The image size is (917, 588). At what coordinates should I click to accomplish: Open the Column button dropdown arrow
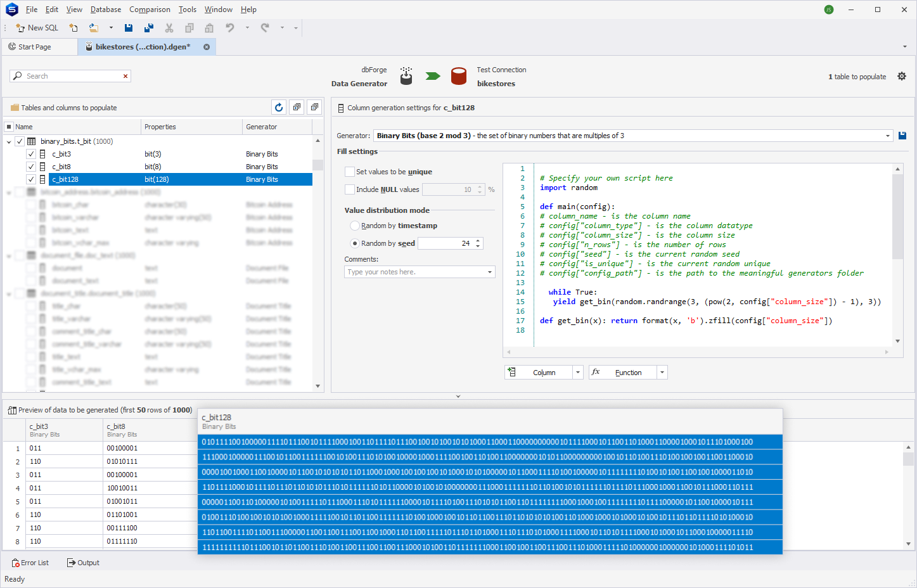point(578,373)
